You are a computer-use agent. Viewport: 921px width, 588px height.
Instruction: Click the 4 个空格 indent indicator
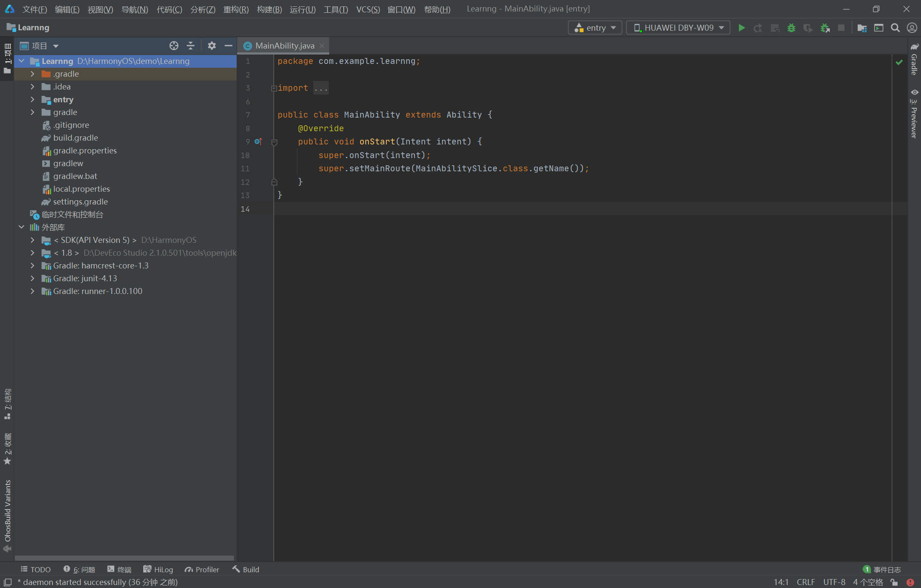pos(868,582)
